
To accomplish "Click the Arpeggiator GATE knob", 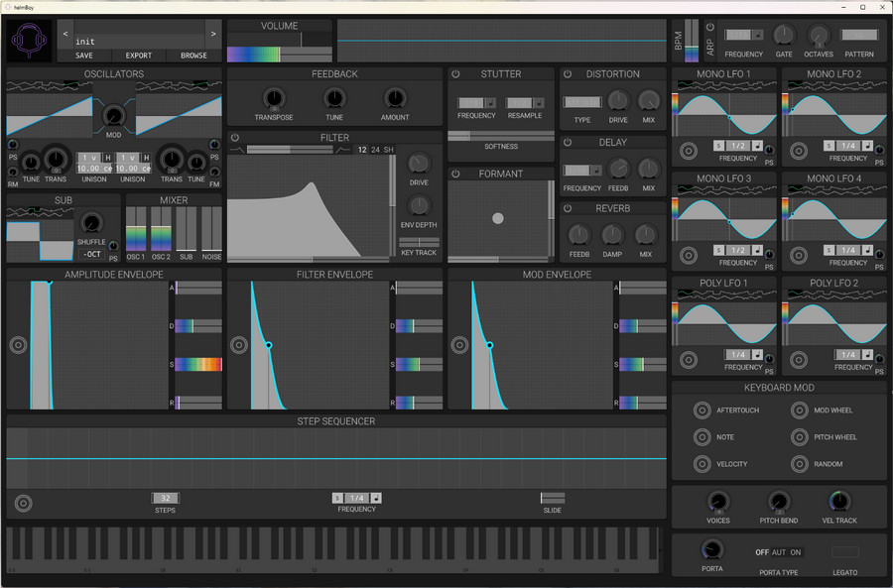I will [x=784, y=36].
